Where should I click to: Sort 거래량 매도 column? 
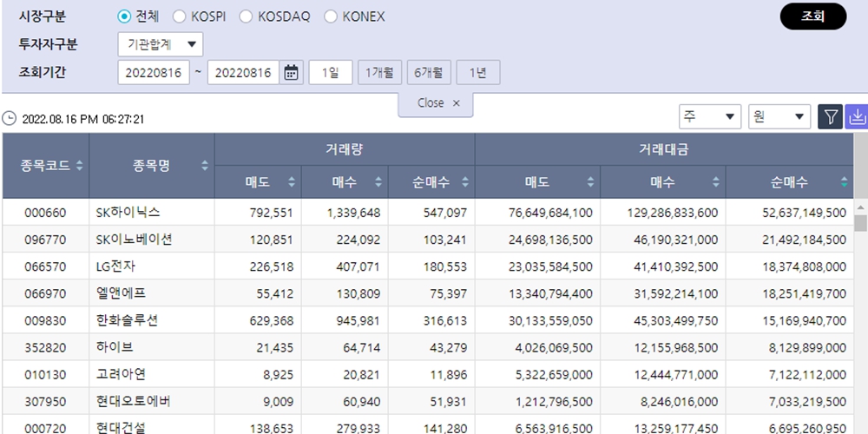(292, 182)
